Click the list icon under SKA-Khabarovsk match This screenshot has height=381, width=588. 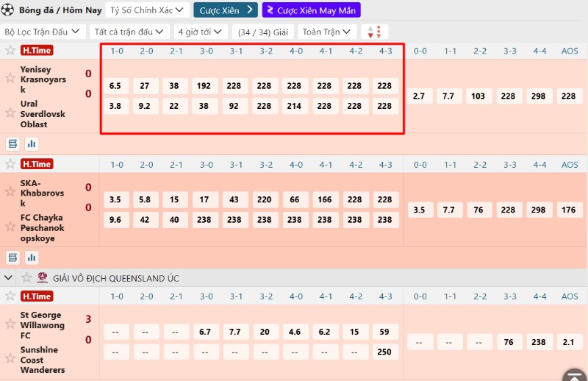click(x=12, y=257)
